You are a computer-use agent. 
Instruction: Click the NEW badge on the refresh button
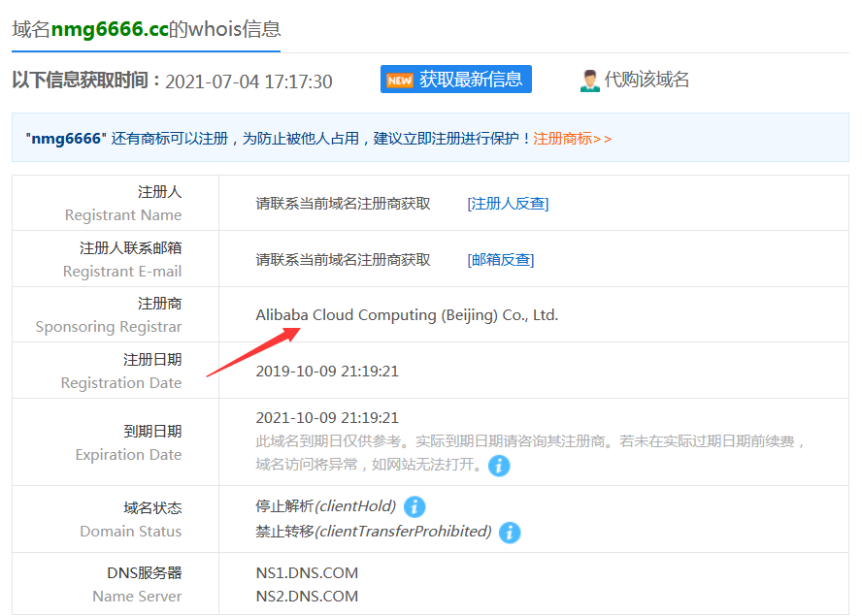[x=399, y=81]
